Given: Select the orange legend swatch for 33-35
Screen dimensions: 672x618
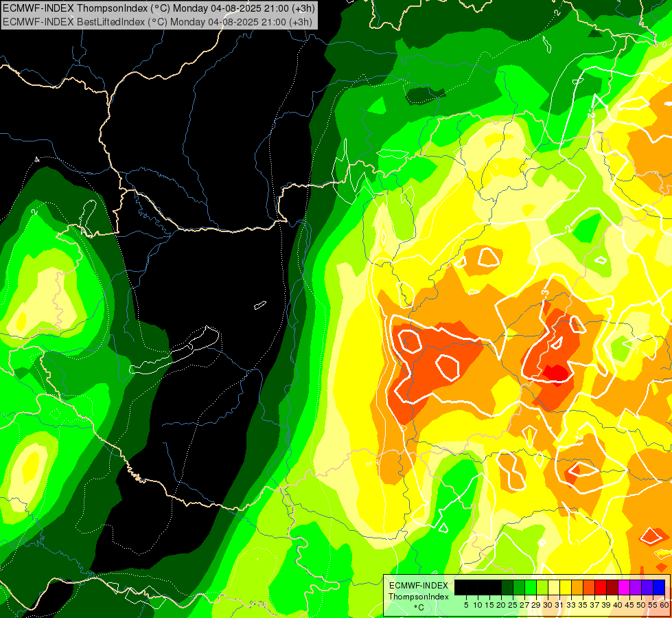Looking at the screenshot, I should click(x=577, y=587).
